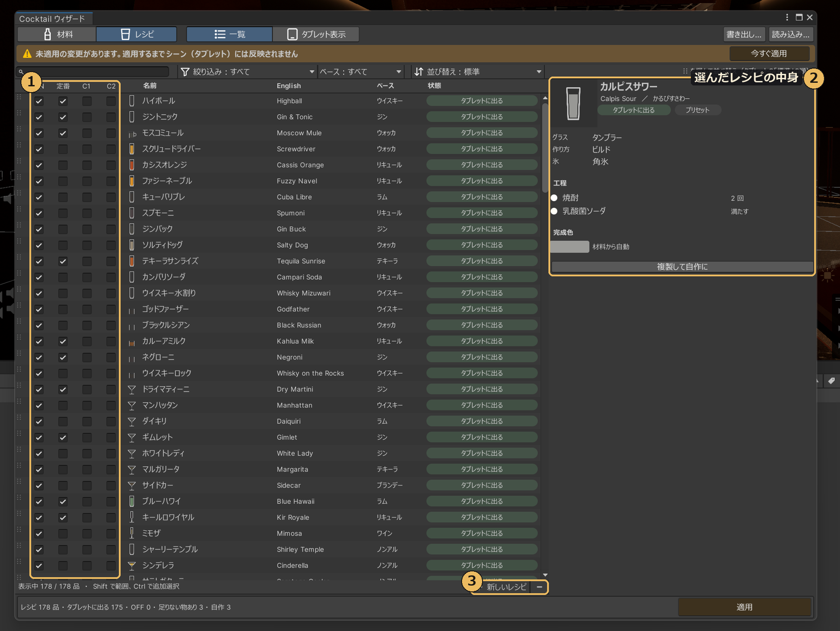Open the 絞り込み：すべて filter dropdown
840x631 pixels.
click(247, 71)
